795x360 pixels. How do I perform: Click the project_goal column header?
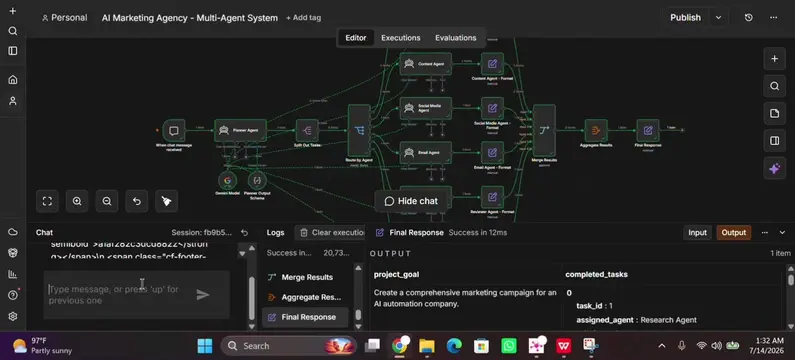(x=396, y=274)
